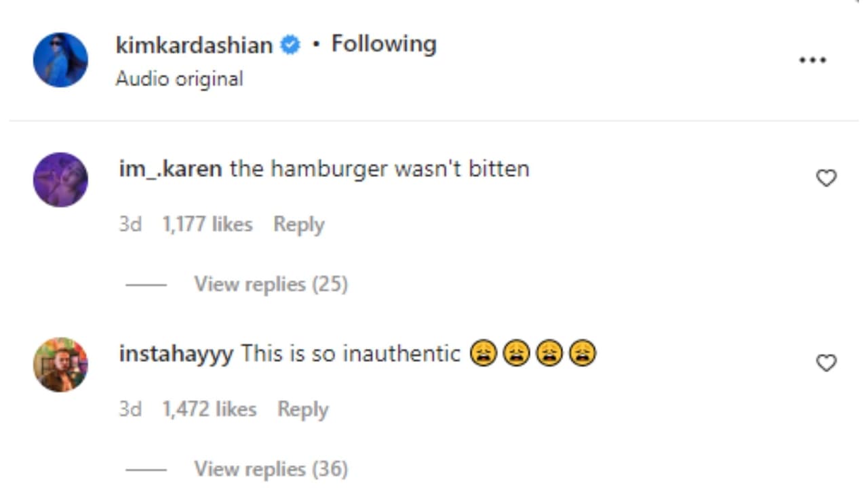Screen dimensions: 868x488
Task: Click instahayyy's profile picture
Action: pyautogui.click(x=60, y=364)
